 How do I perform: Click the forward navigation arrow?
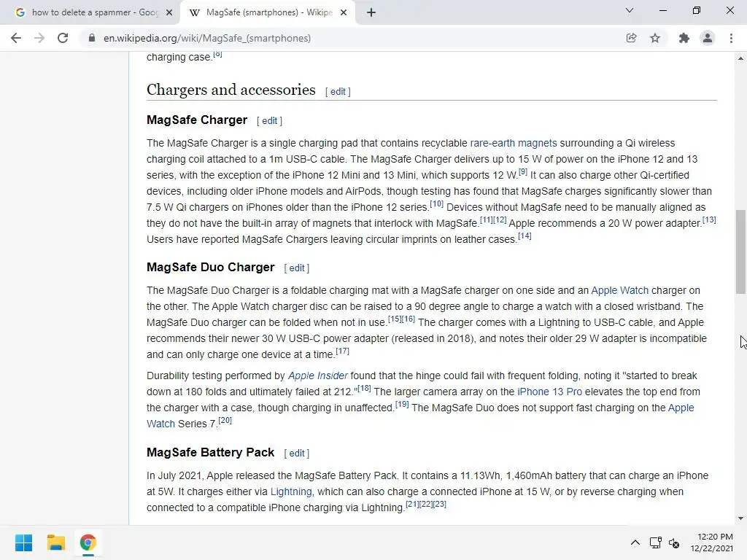[x=39, y=38]
